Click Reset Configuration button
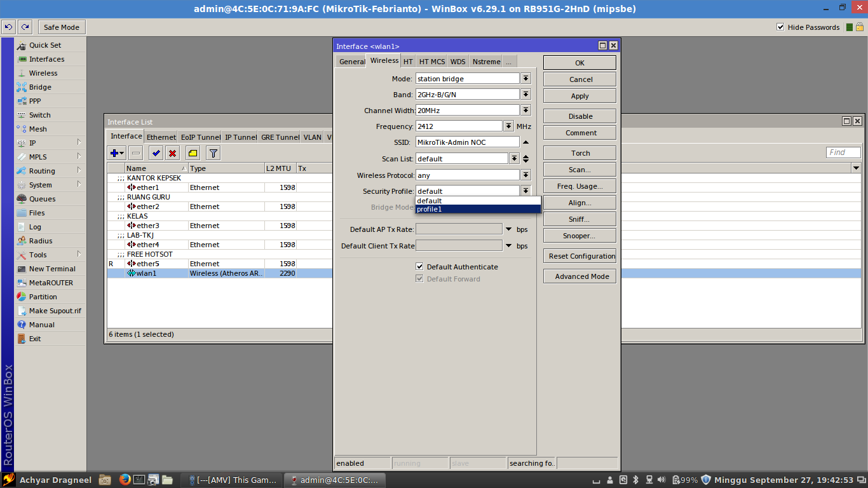Image resolution: width=868 pixels, height=488 pixels. [x=580, y=256]
